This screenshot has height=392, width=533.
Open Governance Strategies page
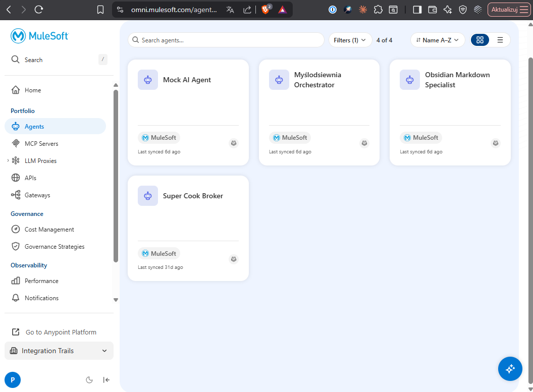pyautogui.click(x=56, y=246)
